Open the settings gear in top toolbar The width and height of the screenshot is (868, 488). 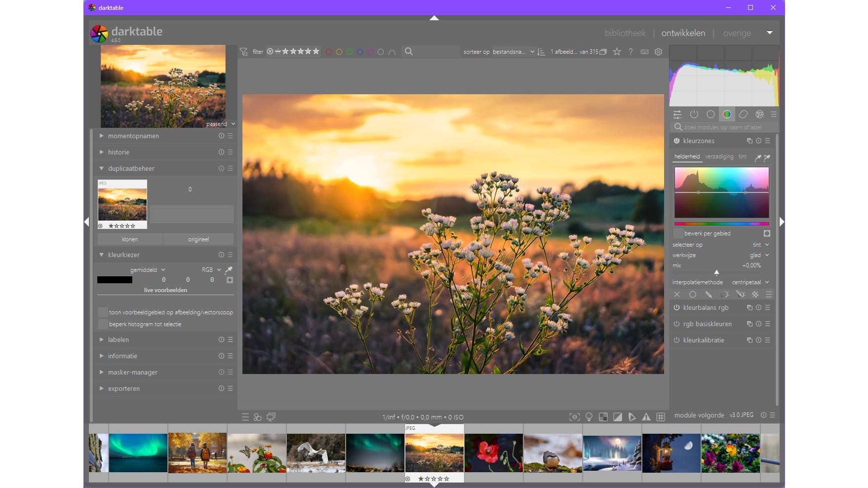tap(658, 52)
